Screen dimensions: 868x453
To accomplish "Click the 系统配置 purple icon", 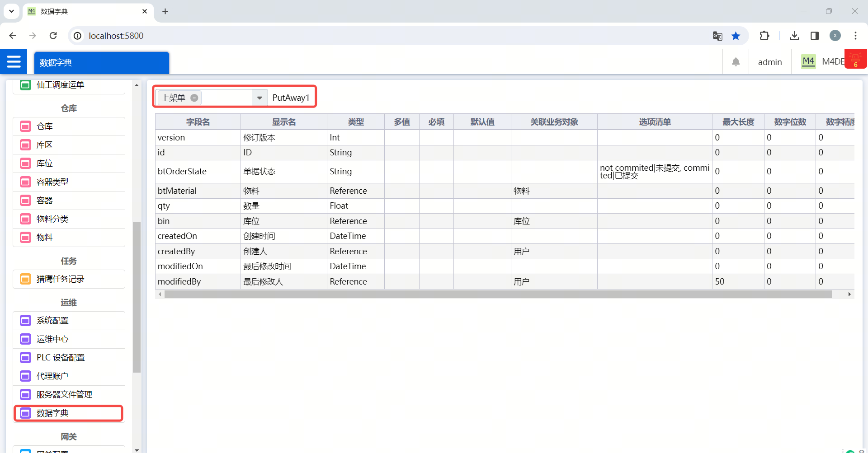I will [x=26, y=321].
